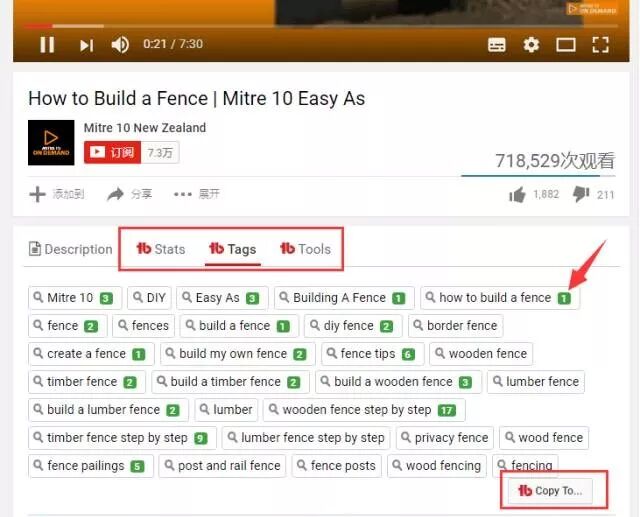Image resolution: width=640 pixels, height=517 pixels.
Task: Open post and rail fence tag
Action: [223, 466]
